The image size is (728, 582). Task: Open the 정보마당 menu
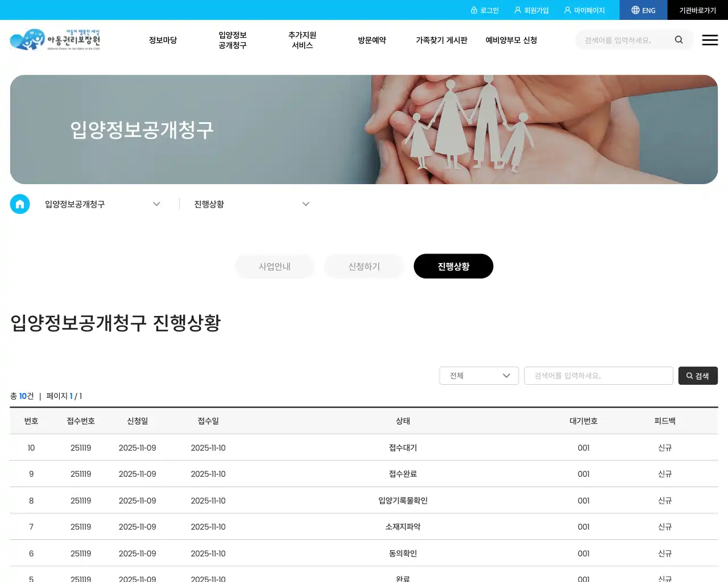point(163,40)
